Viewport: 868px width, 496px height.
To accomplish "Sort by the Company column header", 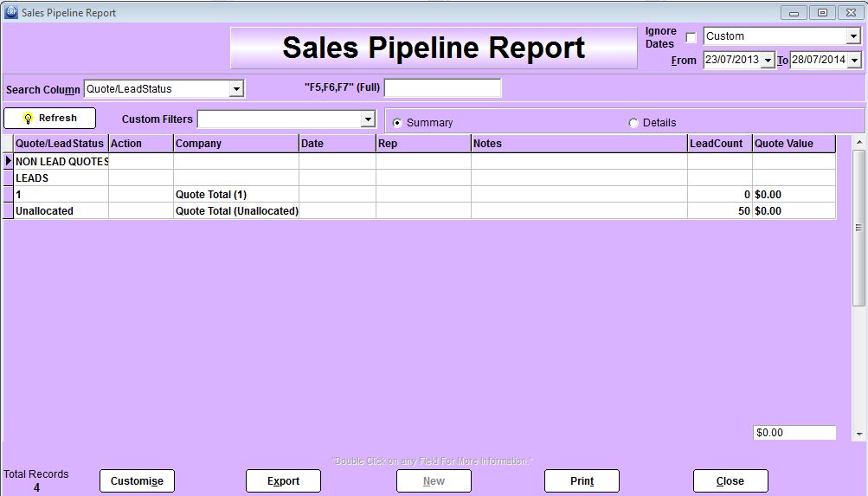I will (235, 144).
